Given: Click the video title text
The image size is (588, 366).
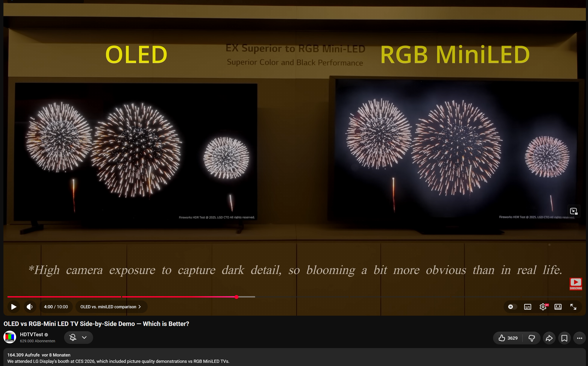Looking at the screenshot, I should (x=96, y=324).
